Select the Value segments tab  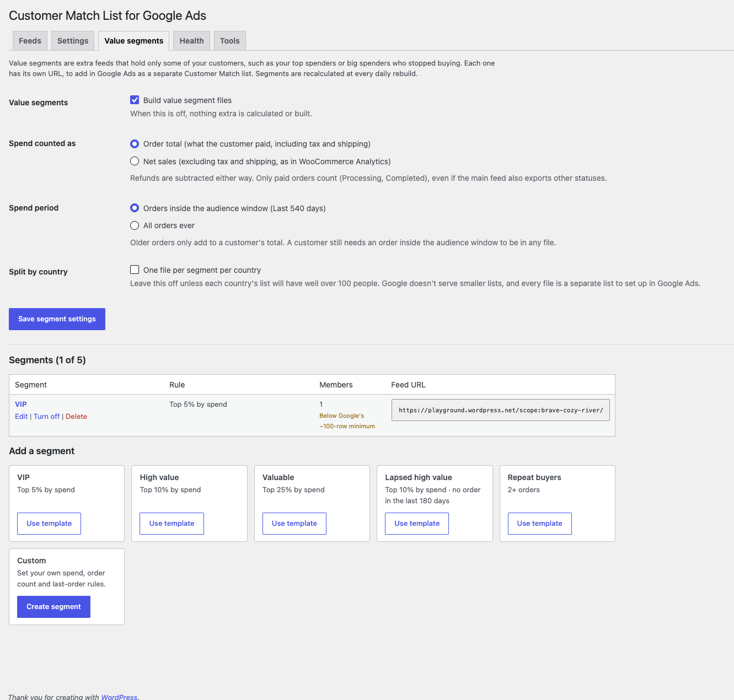pos(134,41)
